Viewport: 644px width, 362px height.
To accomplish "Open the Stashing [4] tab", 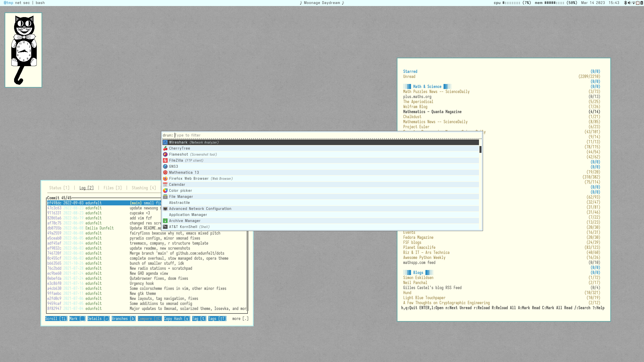I will coord(144,188).
